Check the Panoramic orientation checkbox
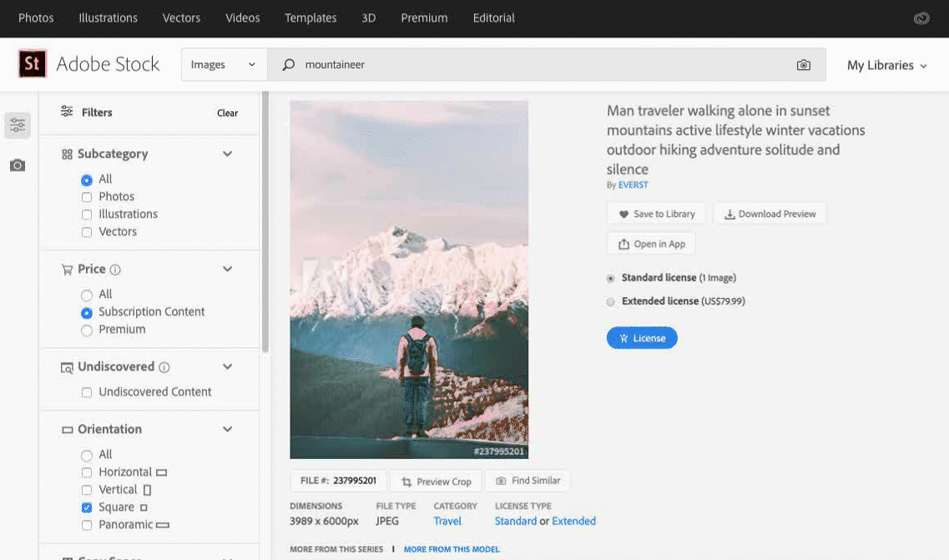Image resolution: width=949 pixels, height=560 pixels. coord(87,526)
